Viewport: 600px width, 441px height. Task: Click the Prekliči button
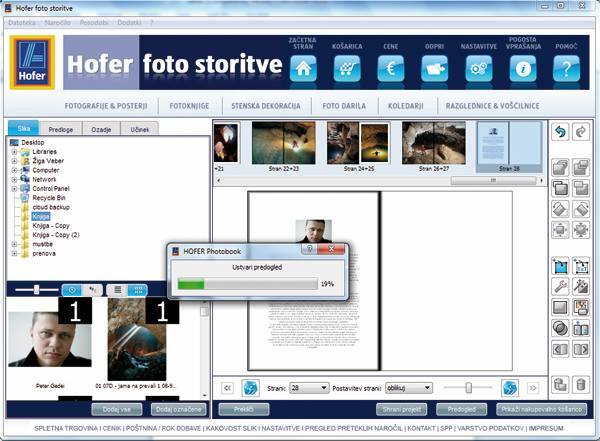(244, 409)
